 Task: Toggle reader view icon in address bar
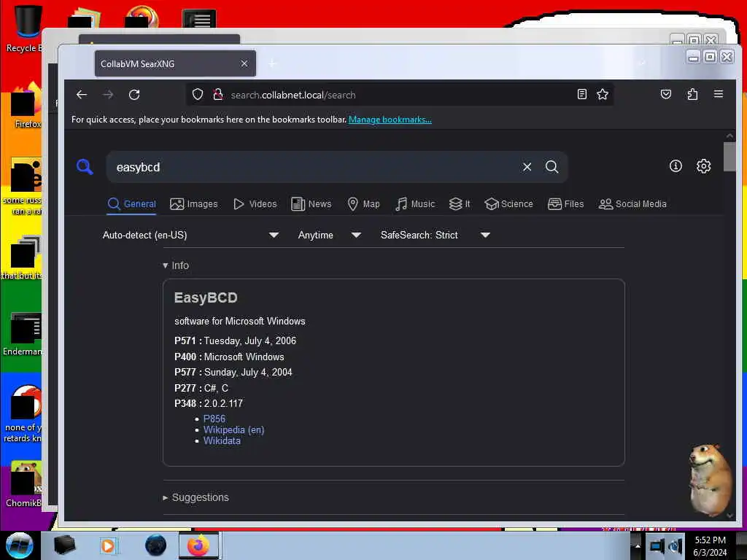[x=581, y=94]
